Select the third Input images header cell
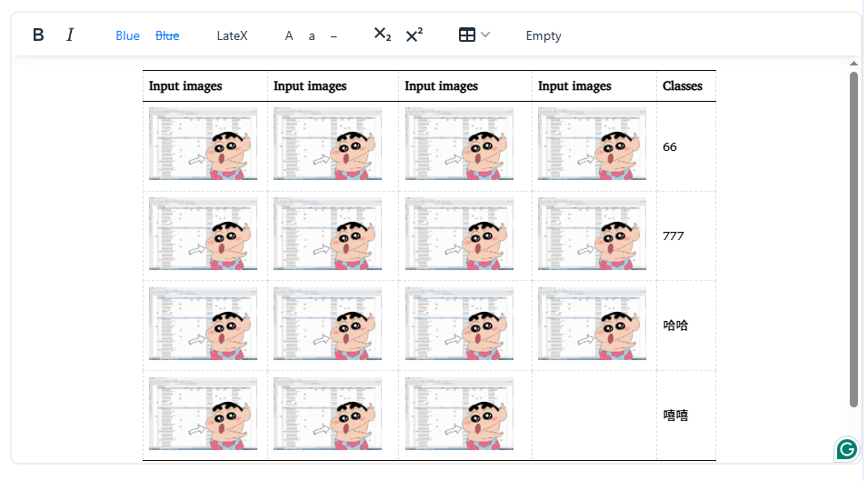 465,85
